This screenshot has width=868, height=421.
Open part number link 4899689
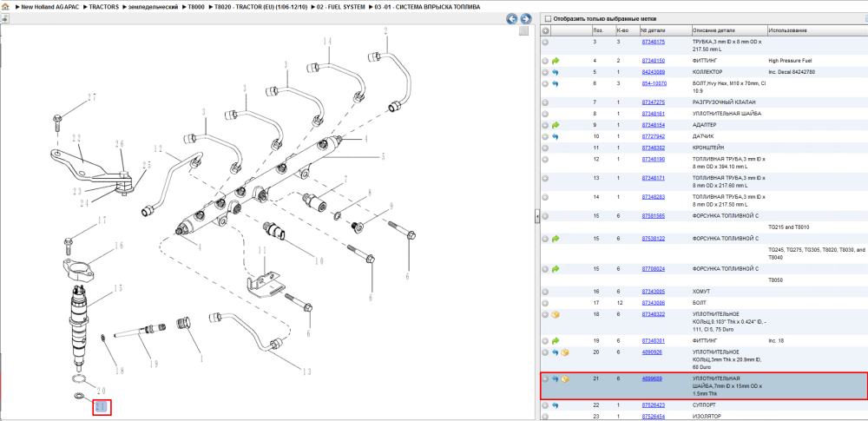[x=652, y=378]
